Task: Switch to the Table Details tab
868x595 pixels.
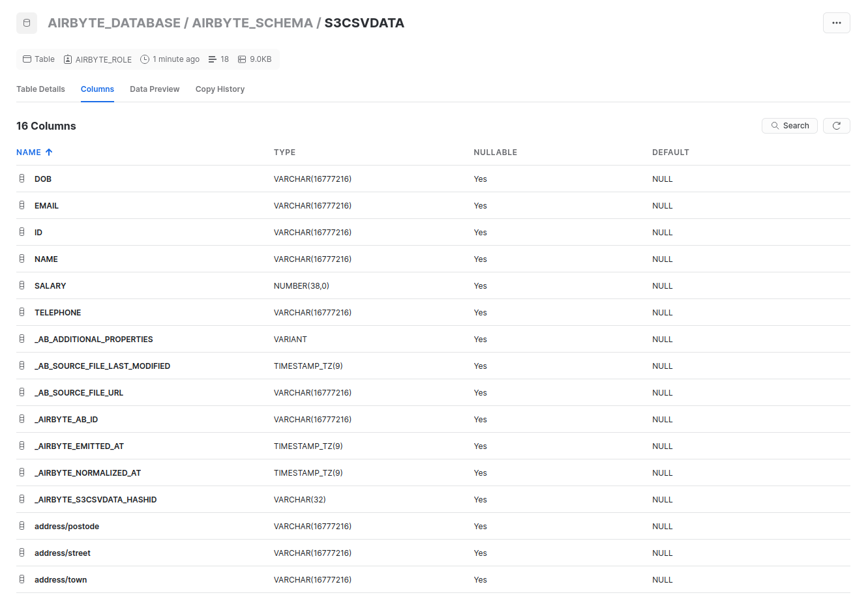Action: (40, 89)
